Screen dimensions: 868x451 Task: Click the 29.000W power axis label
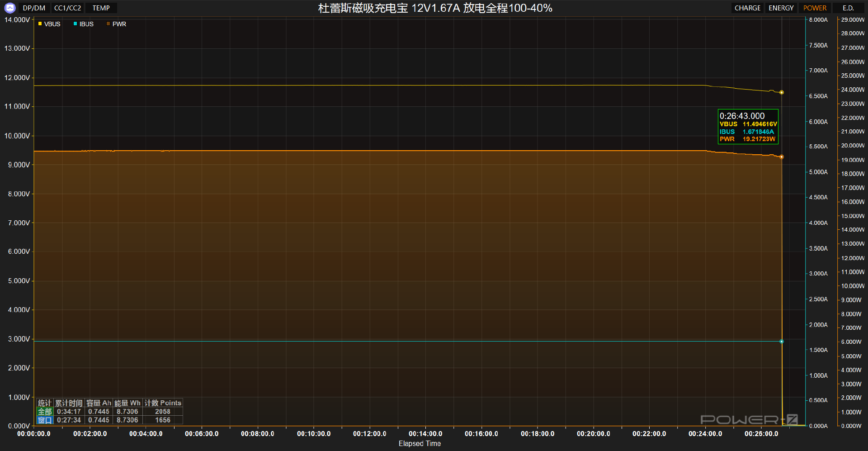pos(853,20)
